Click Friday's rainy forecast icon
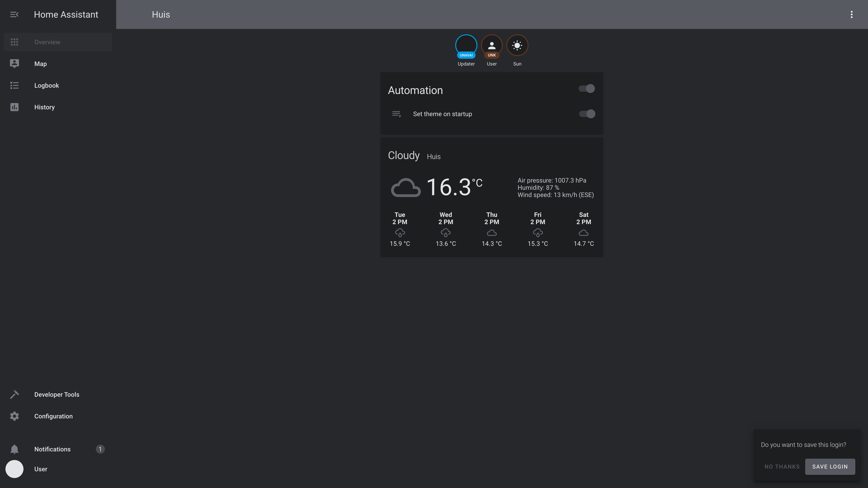The height and width of the screenshot is (488, 868). pyautogui.click(x=538, y=233)
